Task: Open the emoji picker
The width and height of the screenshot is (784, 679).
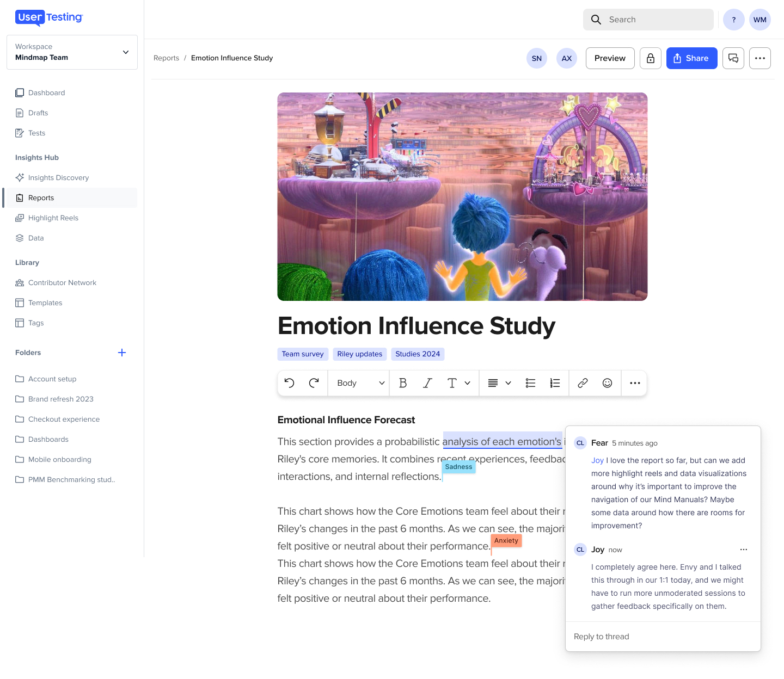Action: pos(607,383)
